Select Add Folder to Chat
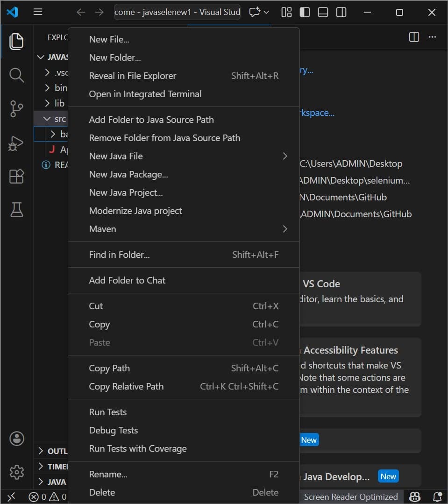This screenshot has height=504, width=448. (184, 281)
